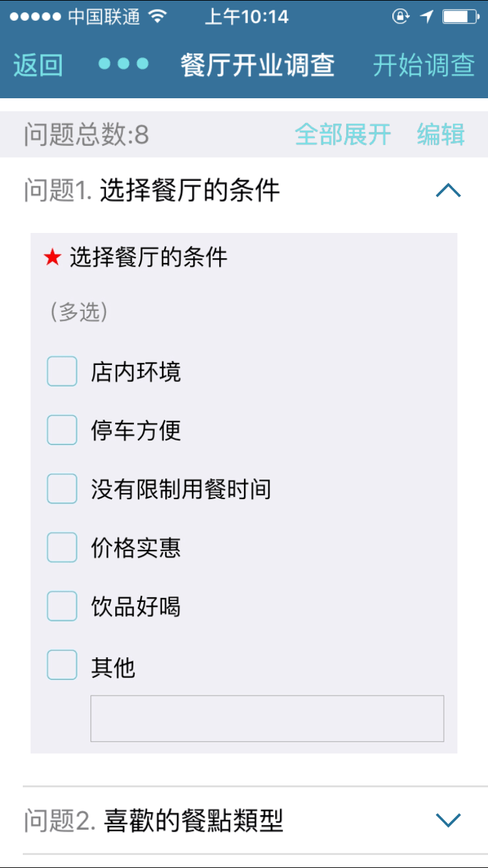488x868 pixels.
Task: Tap the 其他 text input box
Action: 267,718
